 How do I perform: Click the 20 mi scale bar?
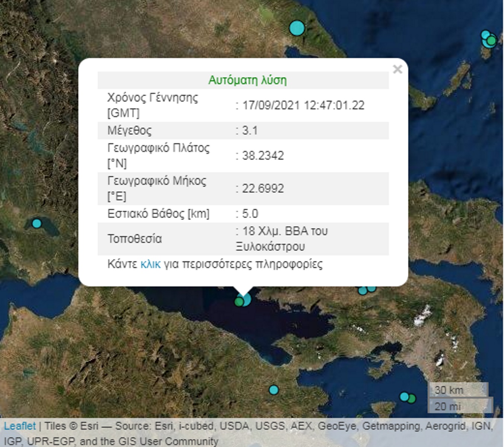[460, 406]
